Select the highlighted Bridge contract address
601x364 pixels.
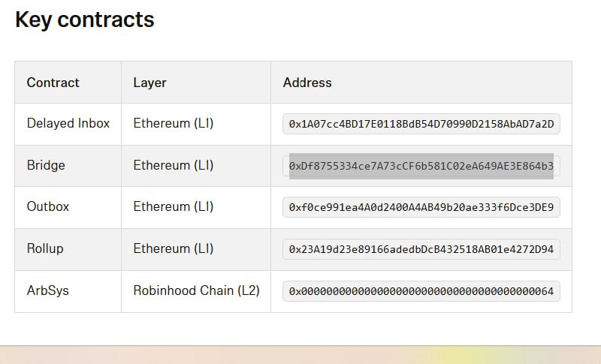pos(421,166)
